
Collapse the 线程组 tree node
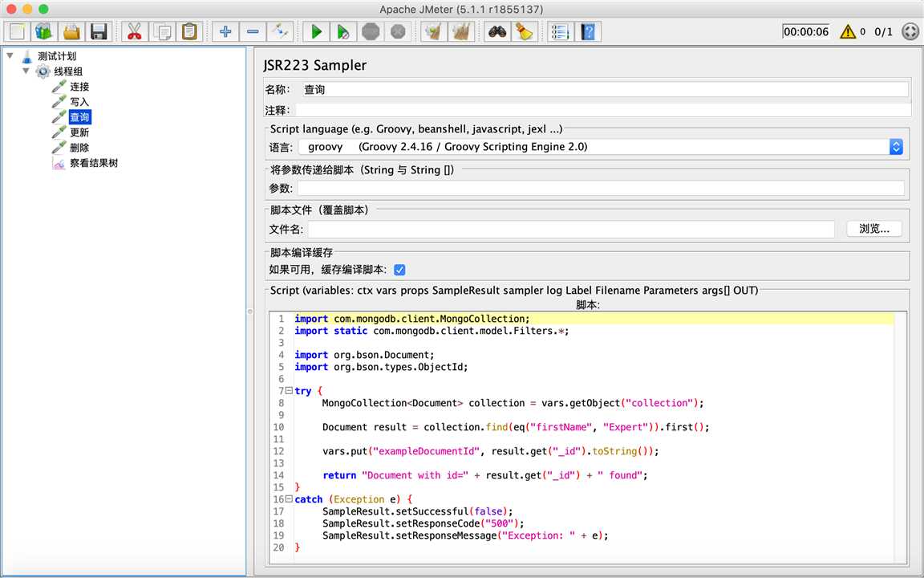26,71
